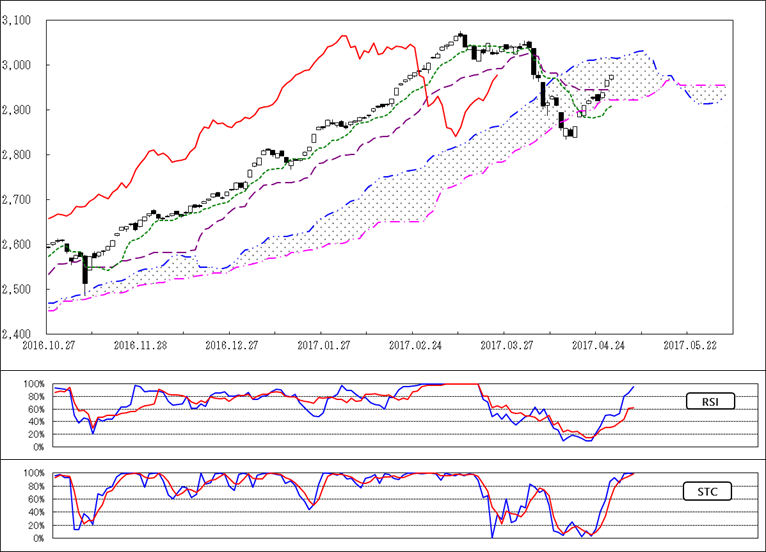Click the 2016.12.27 date label
The image size is (766, 552).
[230, 344]
